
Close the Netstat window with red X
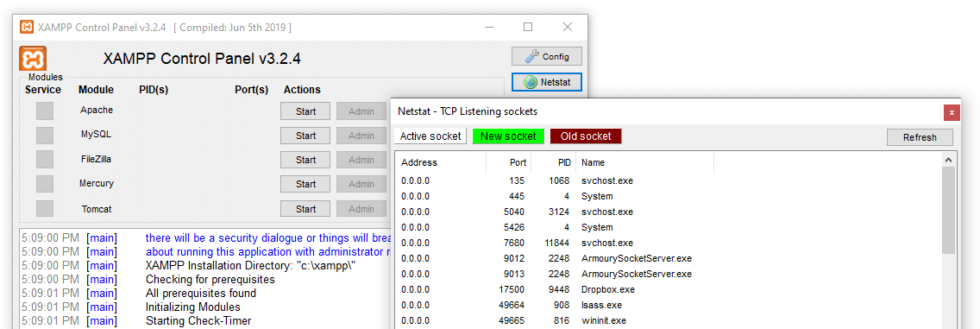(x=952, y=112)
